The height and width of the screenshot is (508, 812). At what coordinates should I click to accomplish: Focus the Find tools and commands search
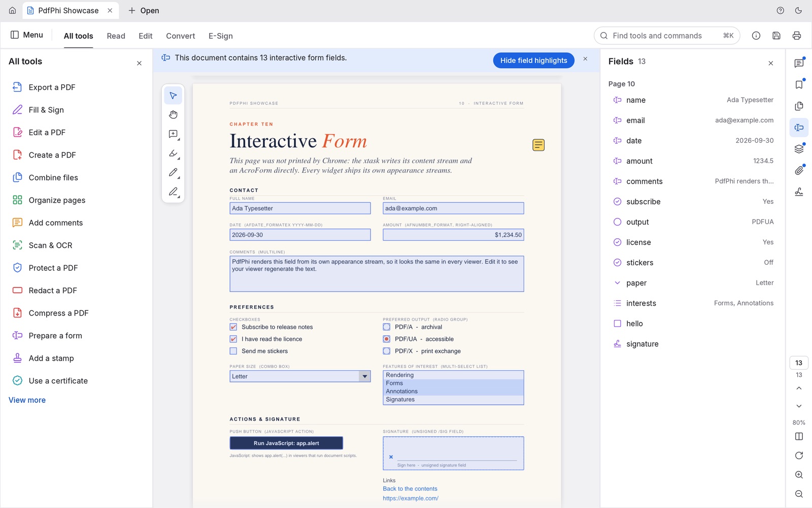667,36
